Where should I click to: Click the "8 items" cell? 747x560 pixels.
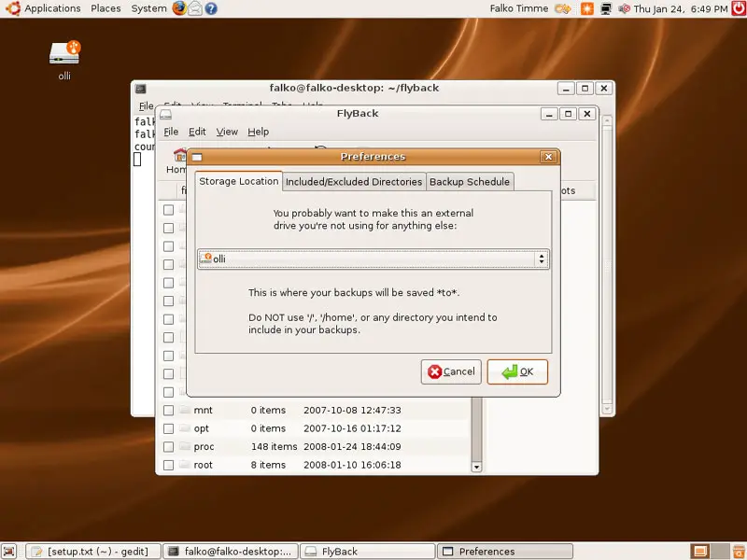[x=268, y=465]
